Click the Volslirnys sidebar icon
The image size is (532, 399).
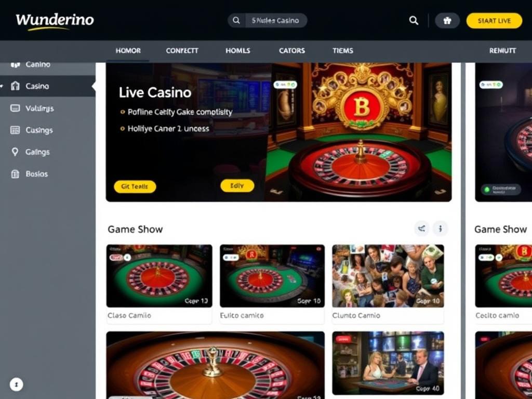click(15, 108)
